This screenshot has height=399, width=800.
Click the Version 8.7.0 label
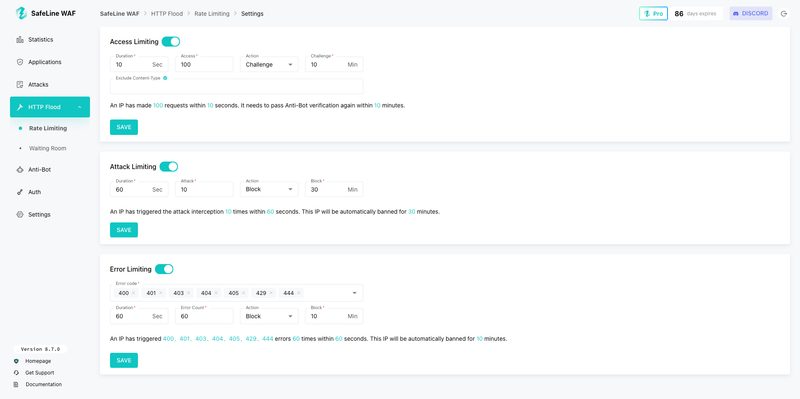coord(40,350)
